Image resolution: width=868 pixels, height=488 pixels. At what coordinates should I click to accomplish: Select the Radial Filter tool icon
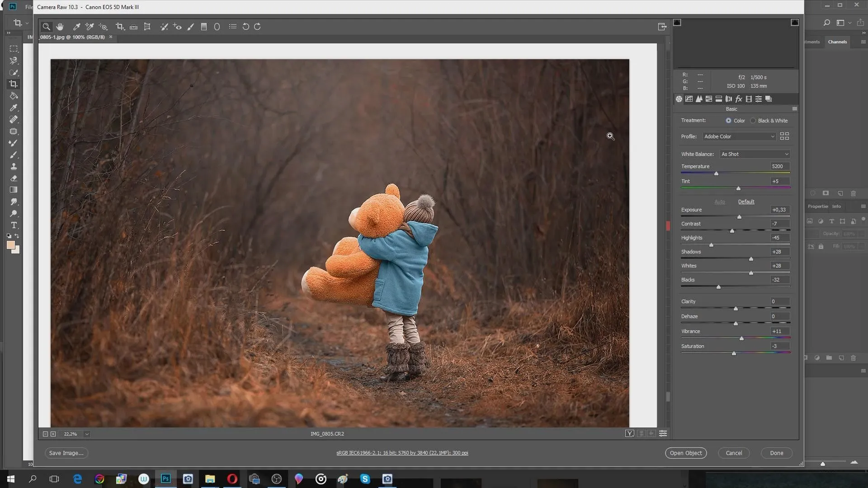217,26
